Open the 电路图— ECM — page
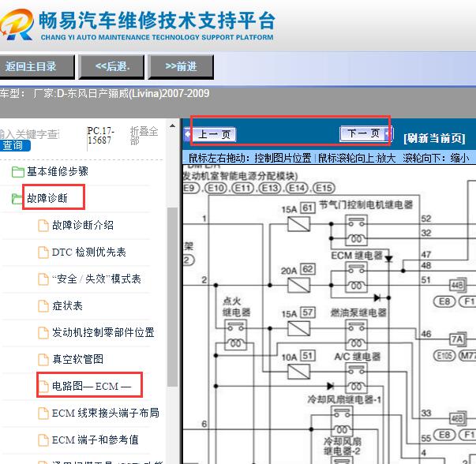 pyautogui.click(x=92, y=386)
